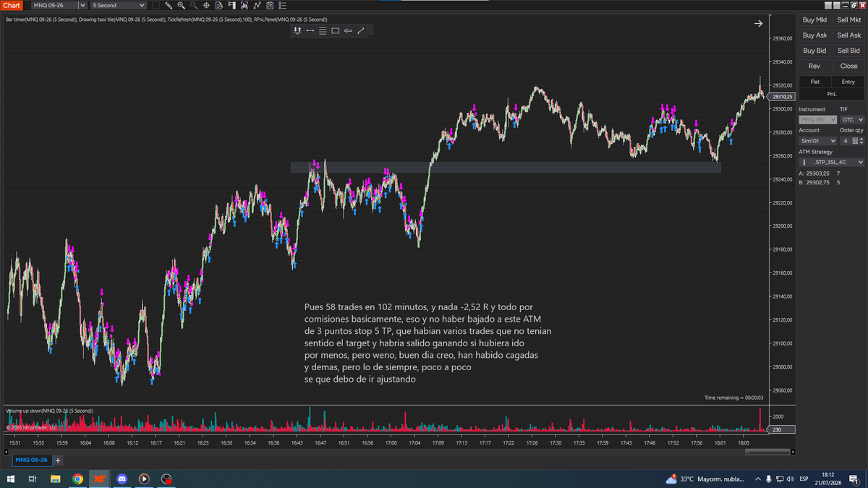The width and height of the screenshot is (868, 488).
Task: Click the Buy Bid button
Action: pyautogui.click(x=815, y=51)
